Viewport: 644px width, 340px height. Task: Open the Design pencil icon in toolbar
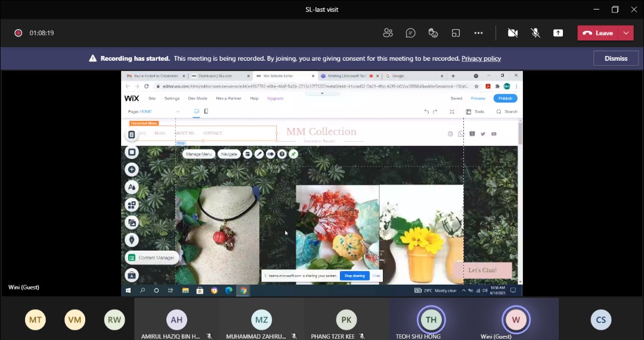click(x=259, y=154)
